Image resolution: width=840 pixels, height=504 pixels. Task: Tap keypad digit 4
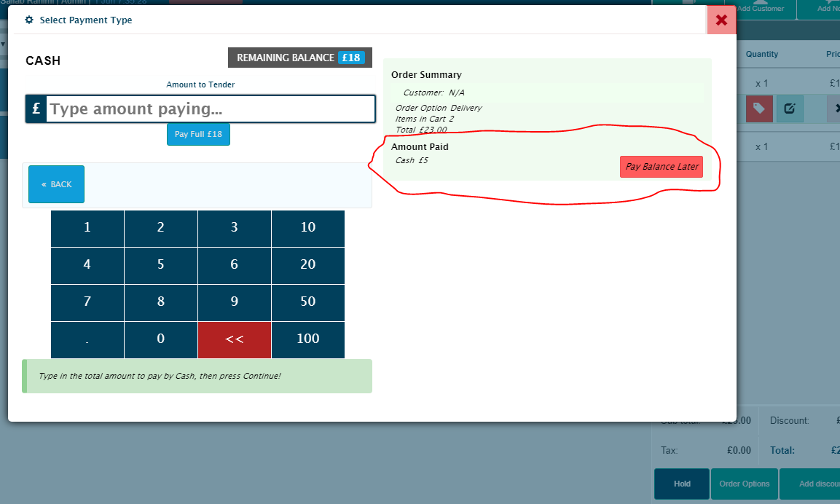(x=87, y=266)
